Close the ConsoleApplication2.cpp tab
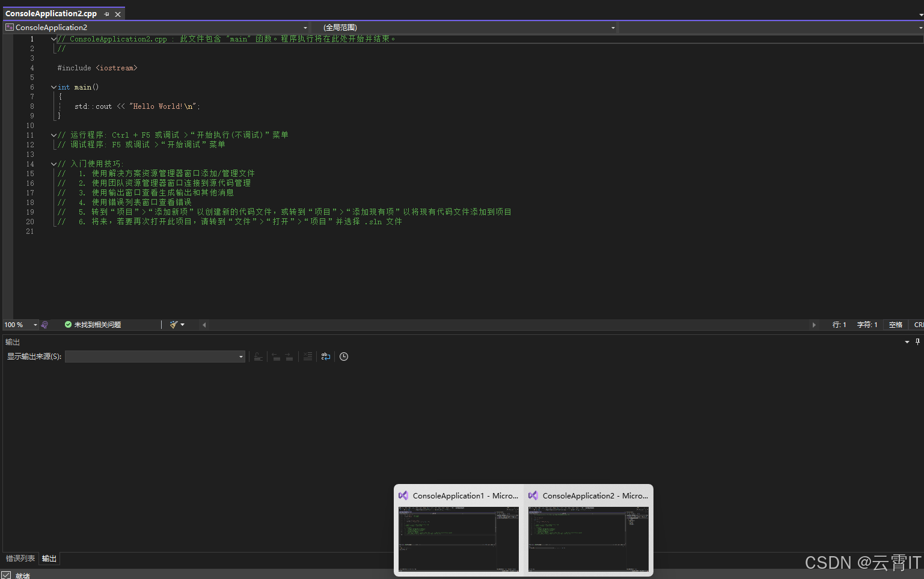The width and height of the screenshot is (924, 579). 118,14
